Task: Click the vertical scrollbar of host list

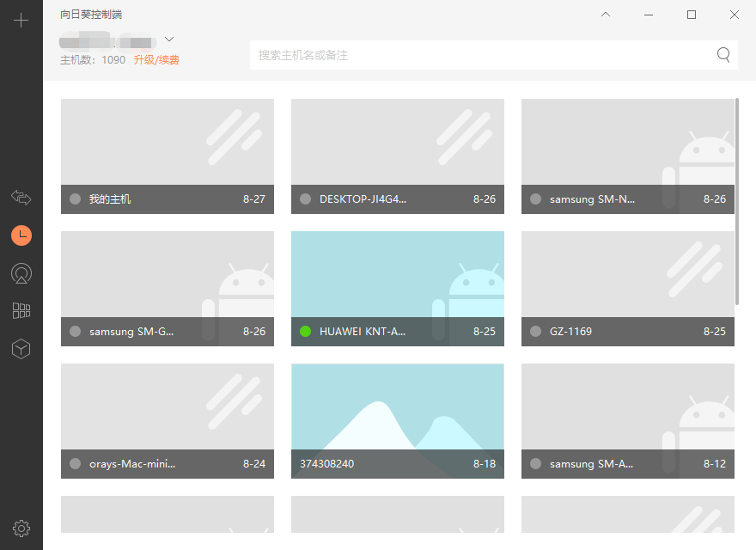Action: pyautogui.click(x=737, y=202)
